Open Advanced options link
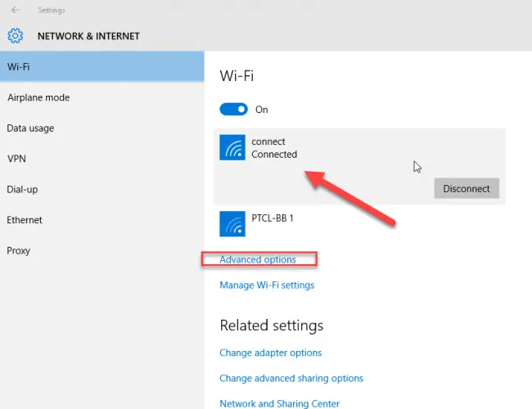 pos(258,259)
